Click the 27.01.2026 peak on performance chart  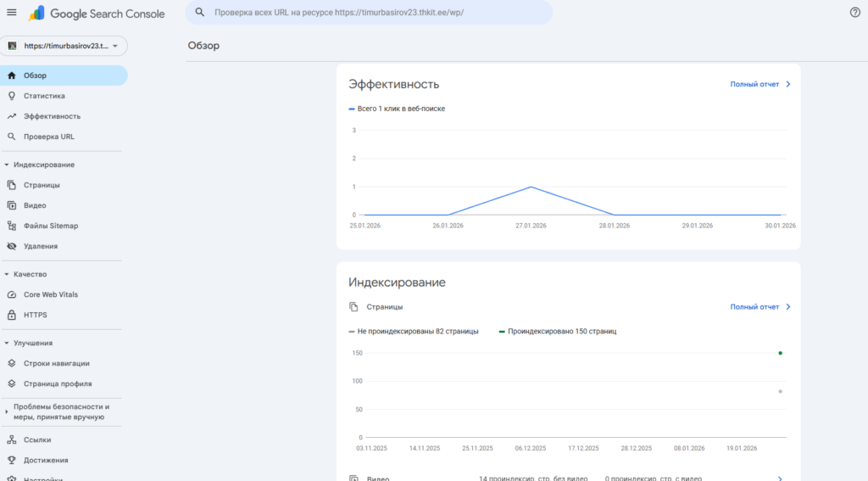click(531, 187)
